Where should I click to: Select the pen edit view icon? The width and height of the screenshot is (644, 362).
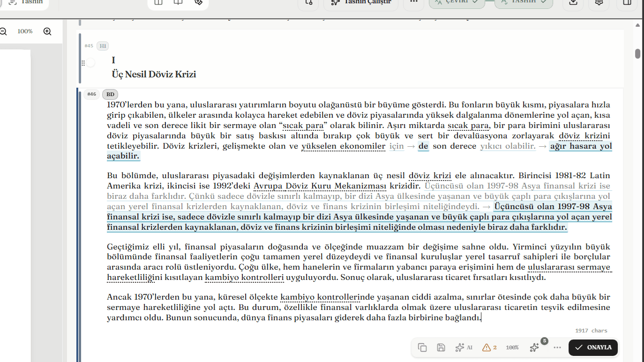(x=198, y=2)
